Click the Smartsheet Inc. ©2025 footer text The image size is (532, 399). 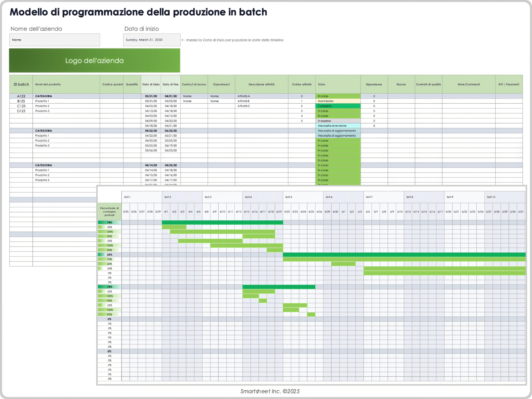tap(270, 392)
